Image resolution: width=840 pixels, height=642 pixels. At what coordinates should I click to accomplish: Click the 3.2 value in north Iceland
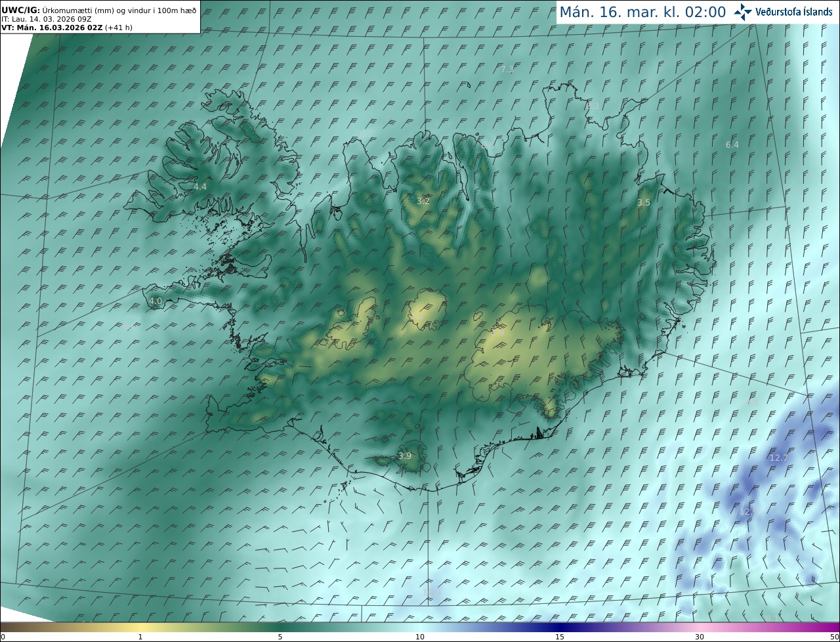[x=423, y=201]
